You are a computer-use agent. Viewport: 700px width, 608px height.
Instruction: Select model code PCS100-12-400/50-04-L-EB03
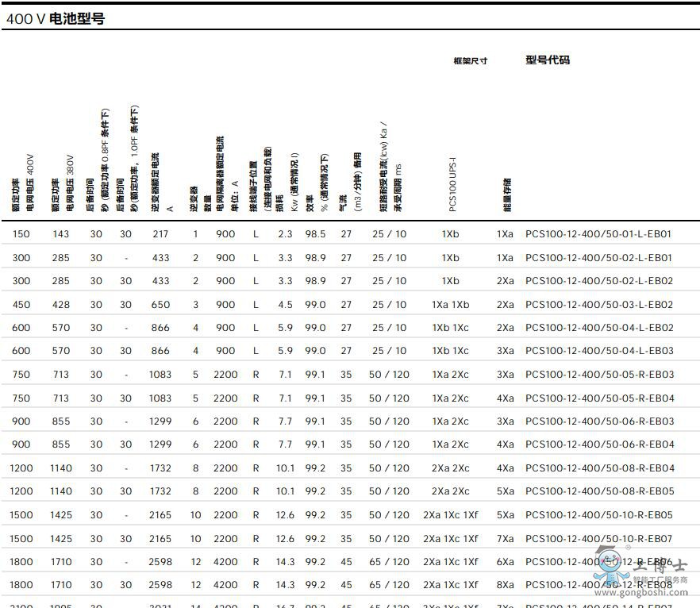[598, 351]
